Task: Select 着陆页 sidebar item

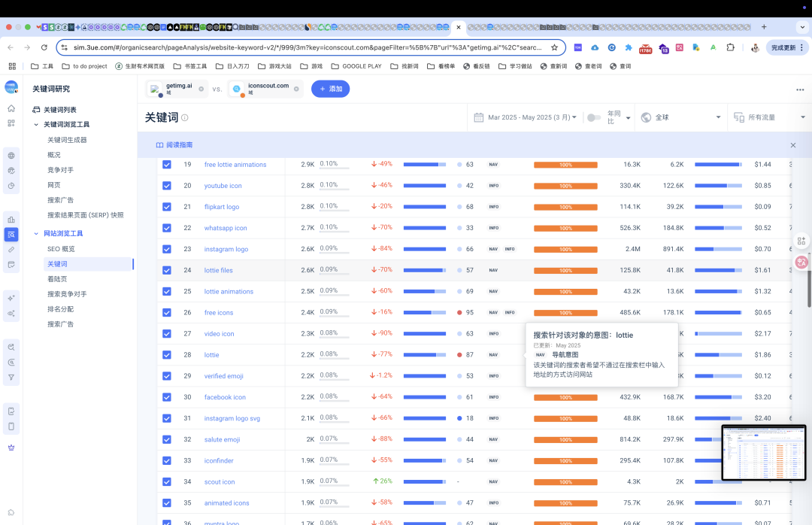Action: click(x=57, y=279)
